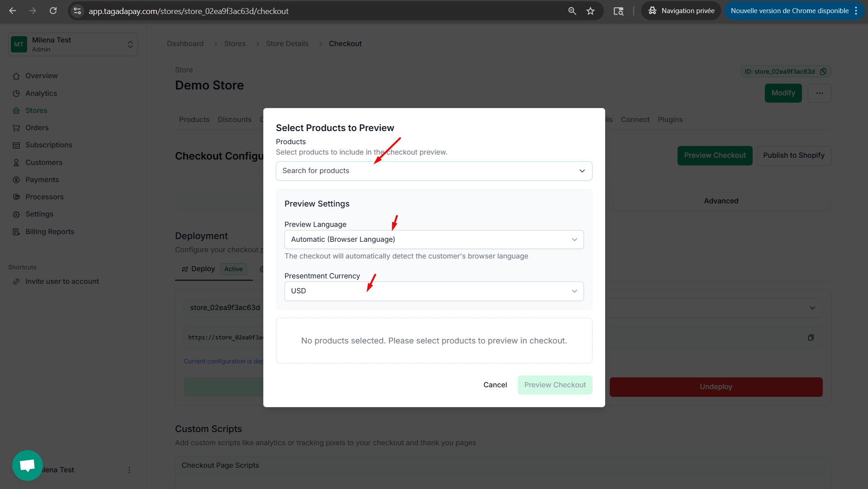Copy the store URL with copy icon
This screenshot has width=868, height=489.
pyautogui.click(x=811, y=338)
